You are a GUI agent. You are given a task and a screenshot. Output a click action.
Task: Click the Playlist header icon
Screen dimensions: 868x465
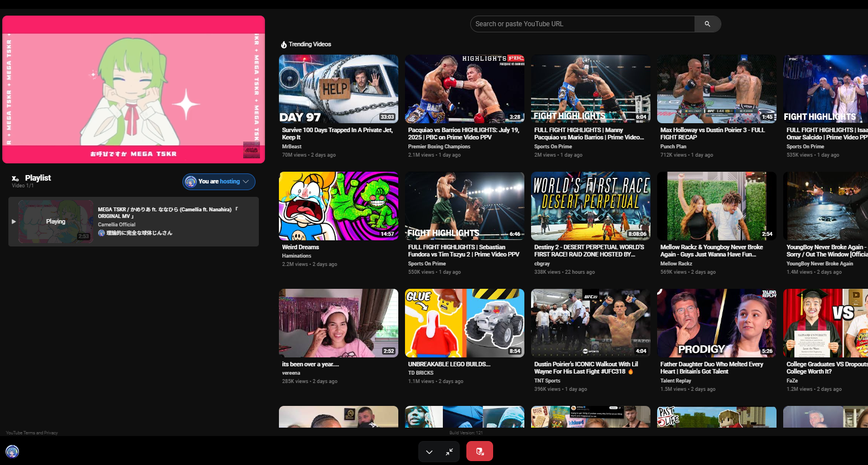(x=16, y=178)
